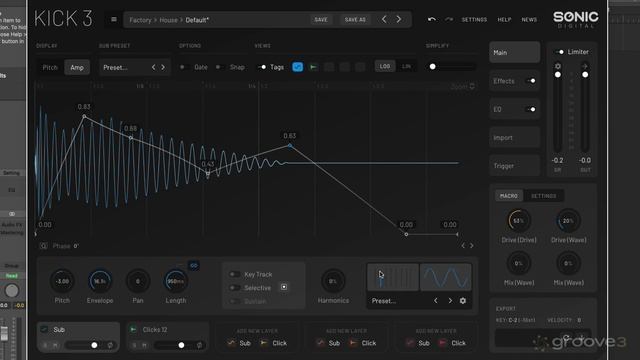Click the SAVE AS button

coord(355,20)
